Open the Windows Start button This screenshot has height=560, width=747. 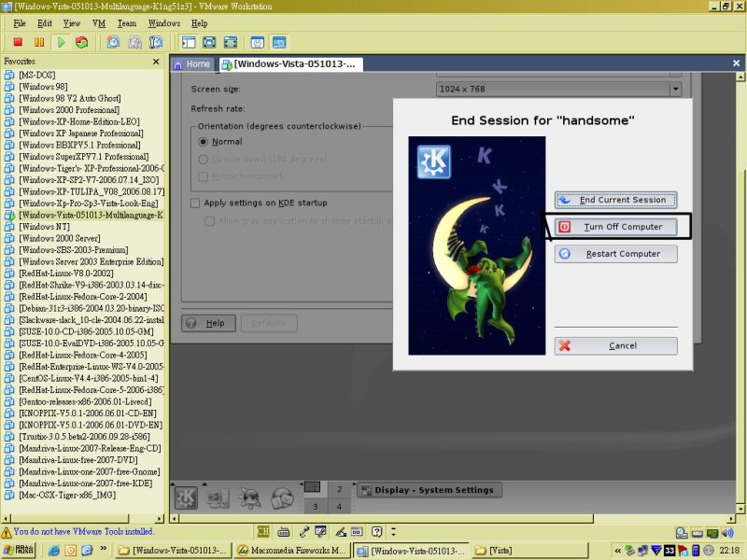pyautogui.click(x=18, y=550)
